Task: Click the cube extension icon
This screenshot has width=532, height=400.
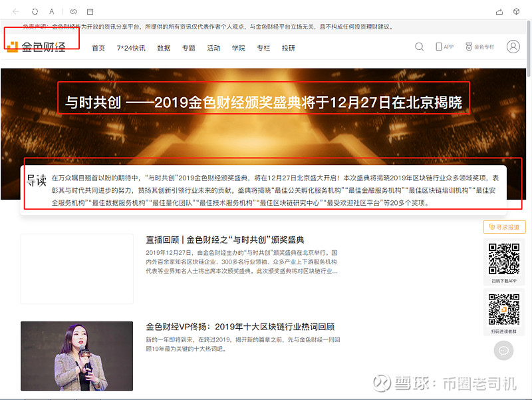Action: click(x=516, y=11)
